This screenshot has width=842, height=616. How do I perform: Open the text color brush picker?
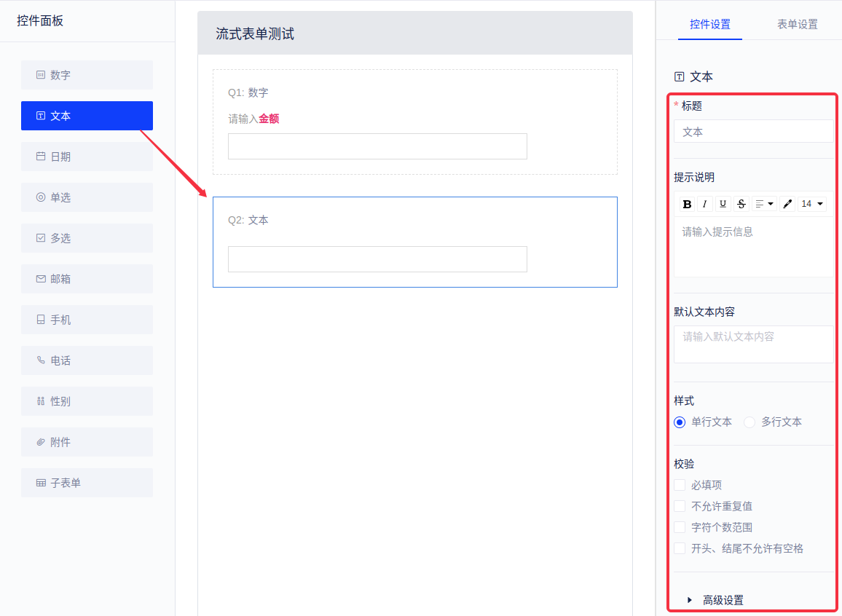787,204
